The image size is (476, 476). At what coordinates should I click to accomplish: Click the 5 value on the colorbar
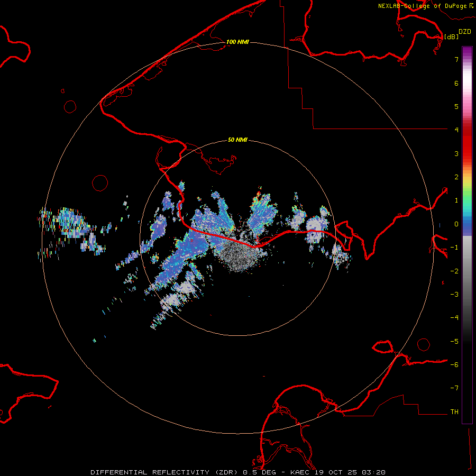(x=456, y=106)
